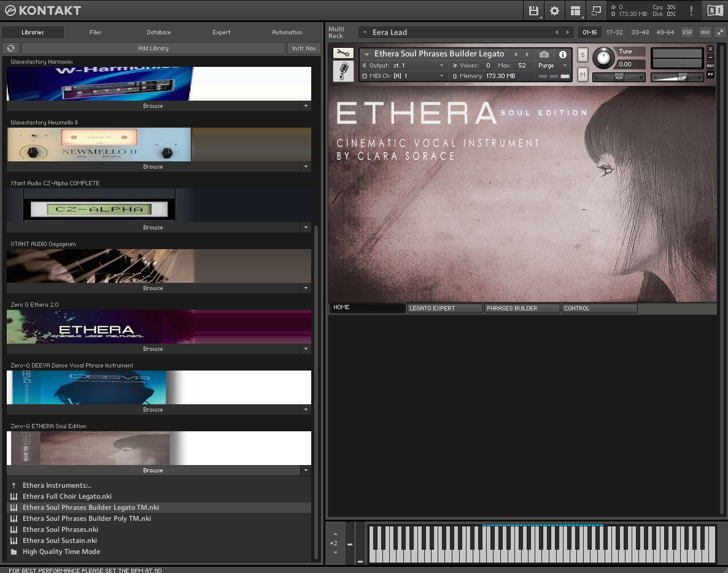The image size is (728, 573).
Task: Open XTANT AUDIO Gayageum options arrow
Action: [x=306, y=288]
